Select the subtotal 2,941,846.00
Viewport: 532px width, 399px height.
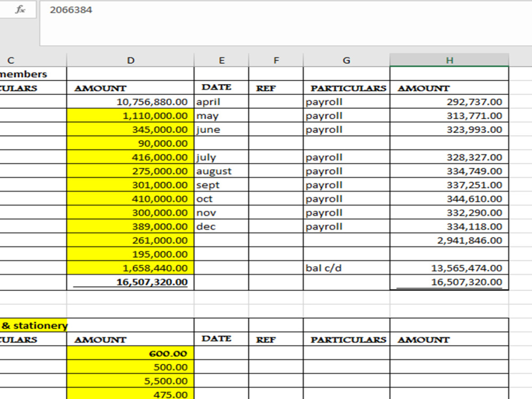point(449,240)
